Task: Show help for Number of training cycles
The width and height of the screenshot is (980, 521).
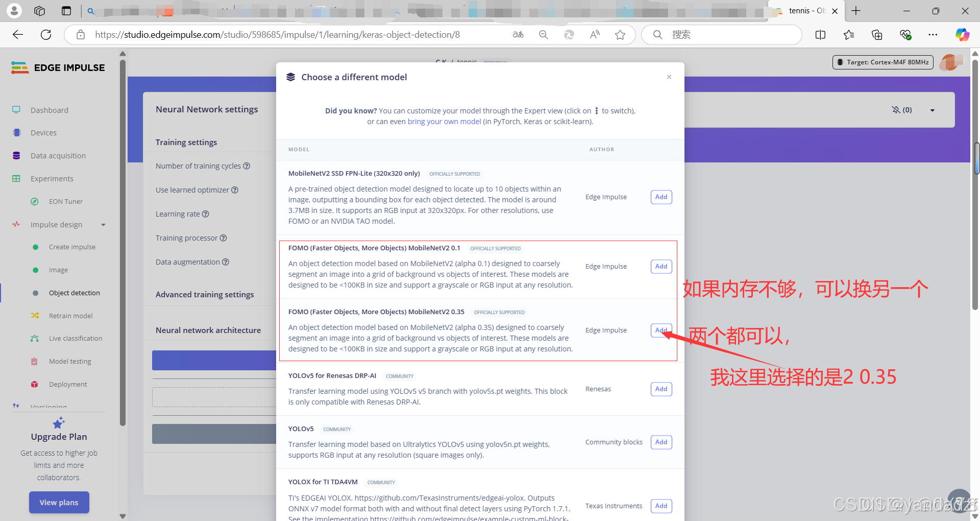Action: point(247,166)
